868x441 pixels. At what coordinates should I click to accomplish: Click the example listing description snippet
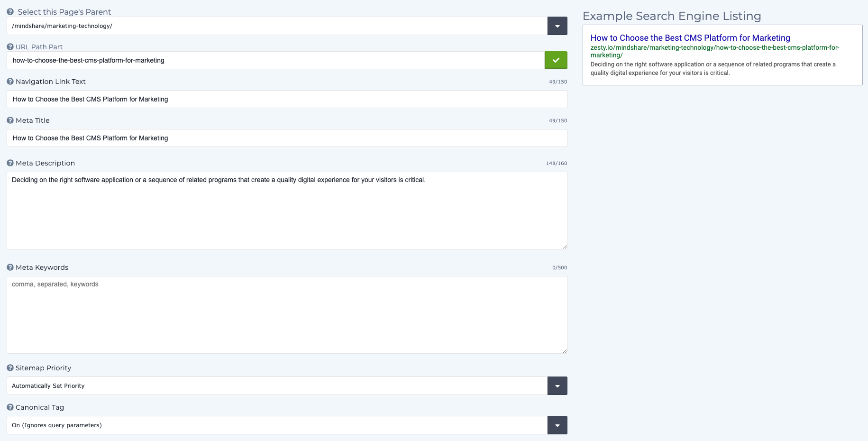(x=713, y=69)
